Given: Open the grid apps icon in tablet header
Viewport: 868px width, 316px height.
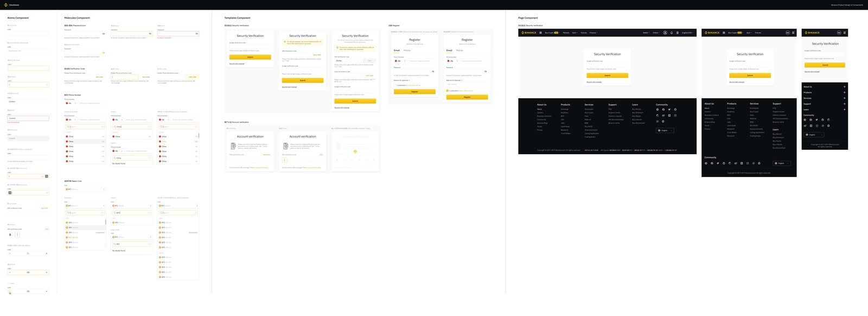Looking at the screenshot, I should pyautogui.click(x=724, y=33).
